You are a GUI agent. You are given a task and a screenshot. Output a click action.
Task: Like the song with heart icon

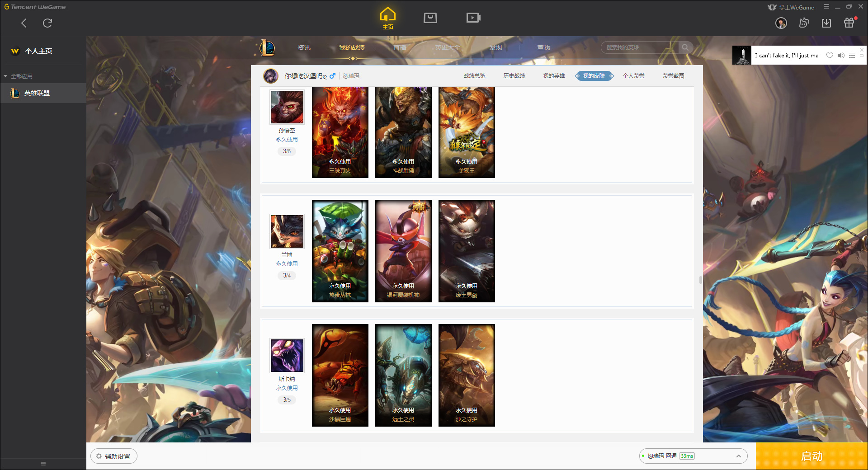point(830,56)
